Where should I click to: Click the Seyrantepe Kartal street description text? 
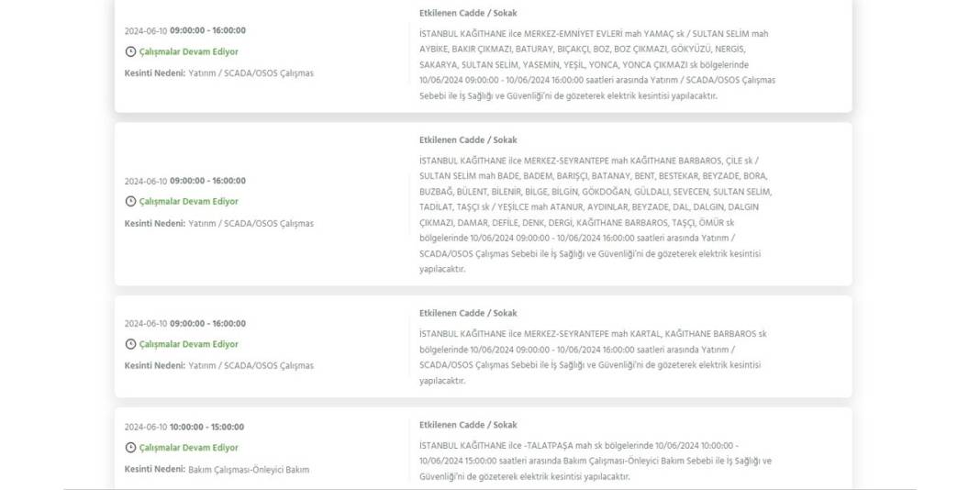592,357
